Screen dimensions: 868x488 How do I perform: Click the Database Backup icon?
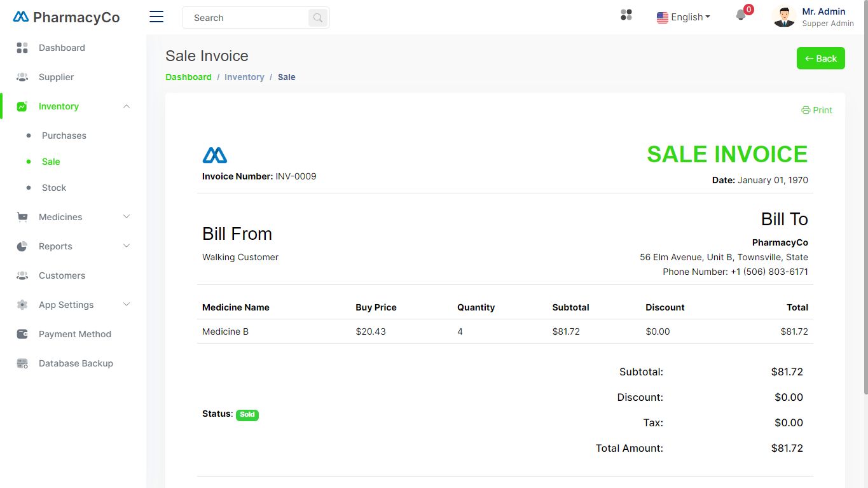[22, 363]
